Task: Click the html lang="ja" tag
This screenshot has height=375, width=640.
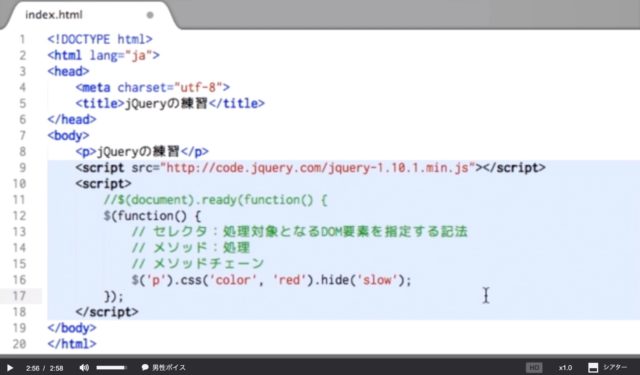Action: click(104, 55)
